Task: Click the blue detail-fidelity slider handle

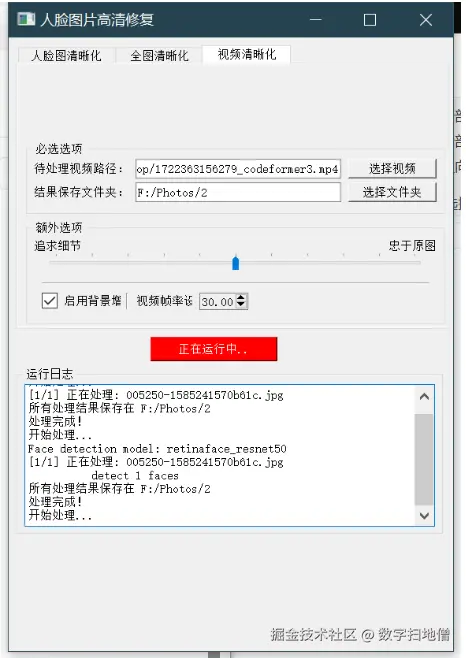Action: pyautogui.click(x=236, y=263)
